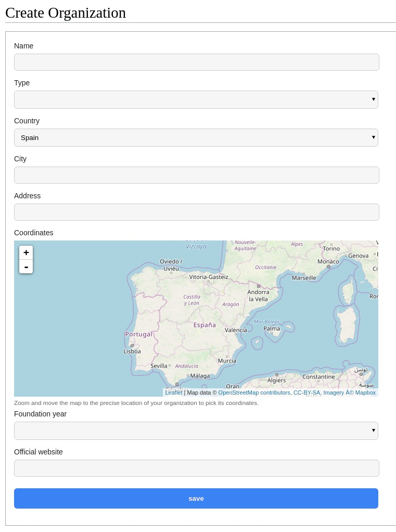Screen dimensions: 396x532
Task: Open the Leaflet attribution link
Action: tap(174, 392)
